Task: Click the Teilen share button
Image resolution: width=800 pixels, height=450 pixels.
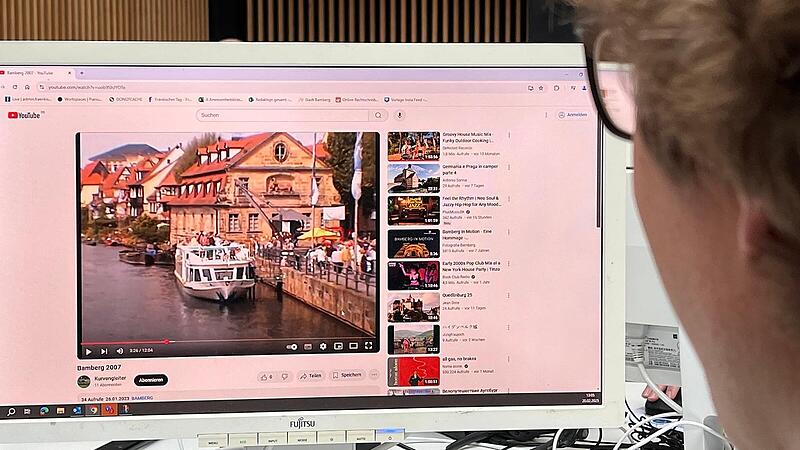Action: click(x=311, y=376)
